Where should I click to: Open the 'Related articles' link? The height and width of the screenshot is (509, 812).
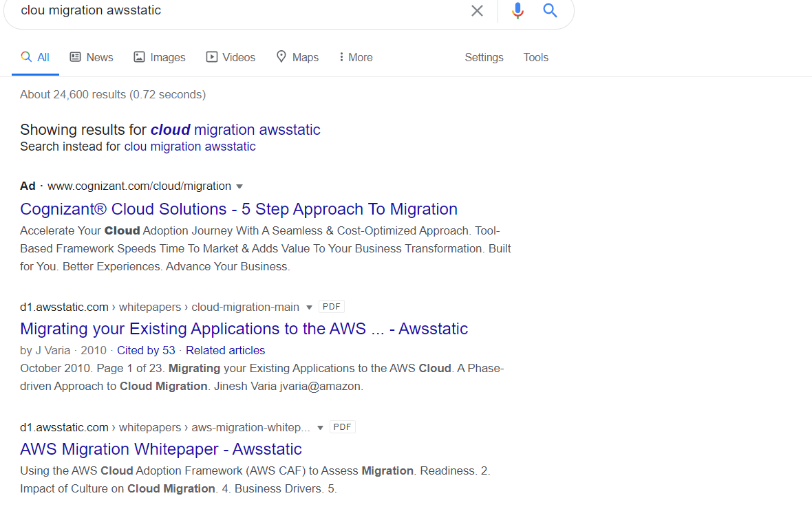click(225, 350)
